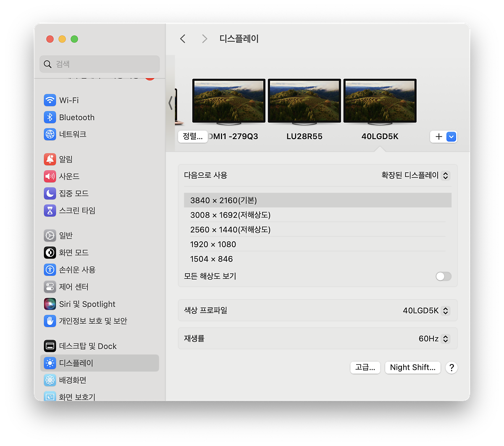504x446 pixels.
Task: Open 사운드 speaker icon
Action: [x=50, y=176]
